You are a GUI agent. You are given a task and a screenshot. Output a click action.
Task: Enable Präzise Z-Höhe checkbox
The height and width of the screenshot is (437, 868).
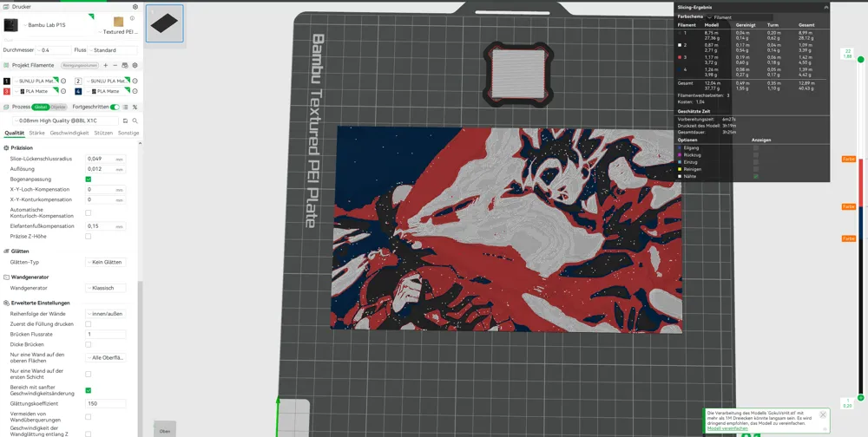[88, 236]
